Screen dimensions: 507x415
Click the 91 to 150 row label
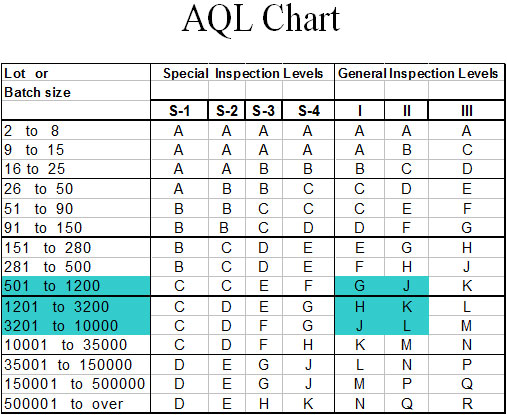43,228
